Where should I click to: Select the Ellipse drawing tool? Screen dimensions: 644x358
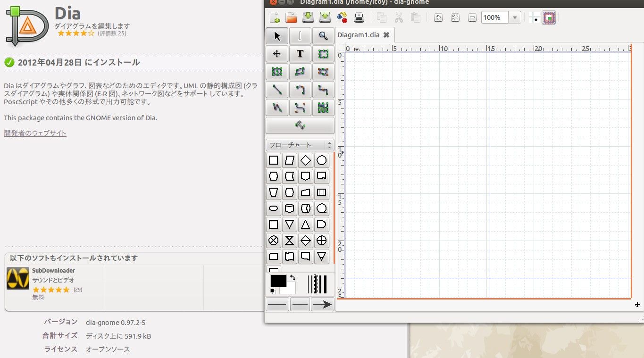(x=277, y=72)
